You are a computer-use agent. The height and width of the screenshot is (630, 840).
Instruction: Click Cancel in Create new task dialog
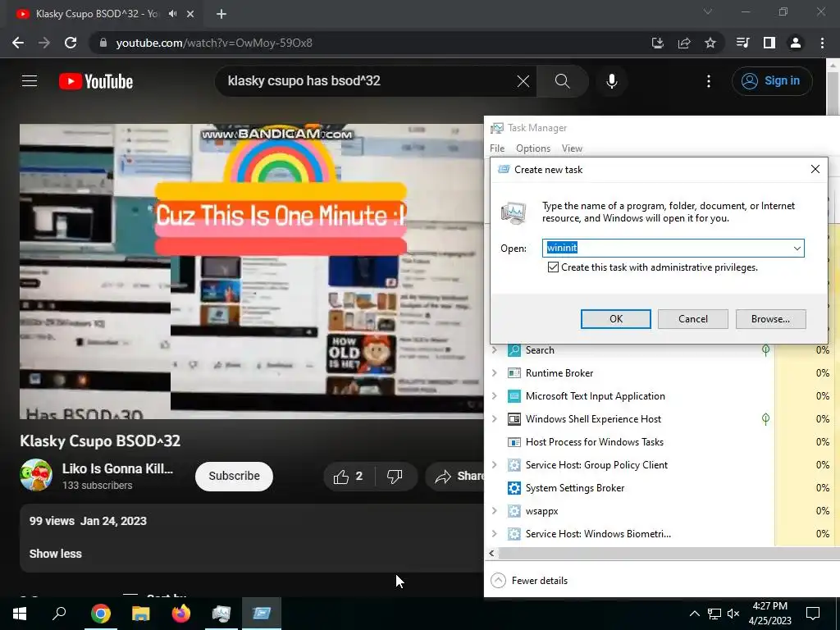click(692, 319)
